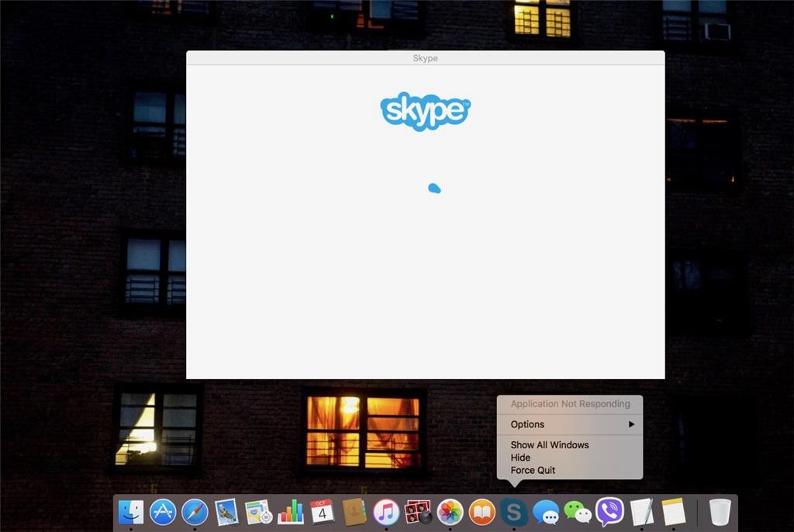Screen dimensions: 794x532
Task: Open Safari compass icon in Dock
Action: [195, 512]
